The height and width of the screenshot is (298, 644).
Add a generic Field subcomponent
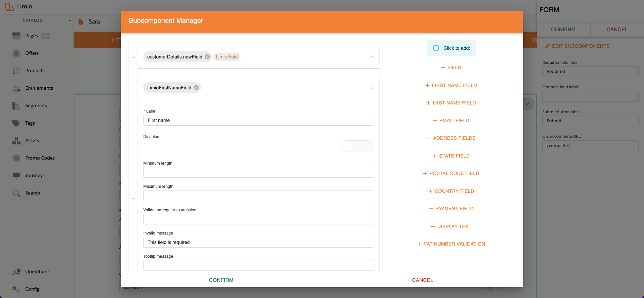[451, 68]
